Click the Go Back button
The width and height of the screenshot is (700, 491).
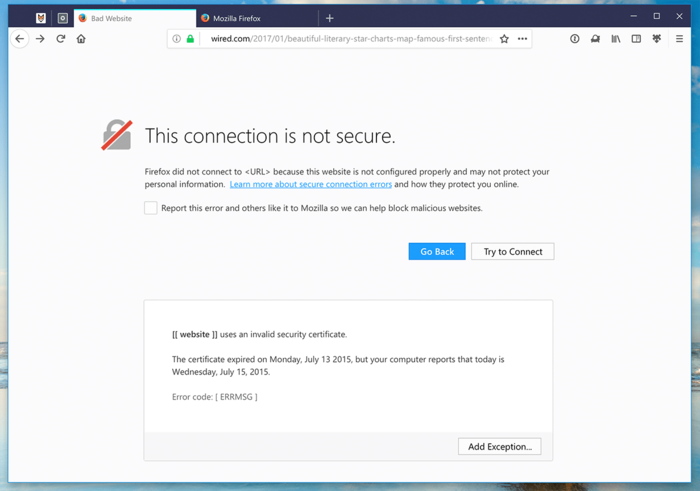[x=437, y=251]
